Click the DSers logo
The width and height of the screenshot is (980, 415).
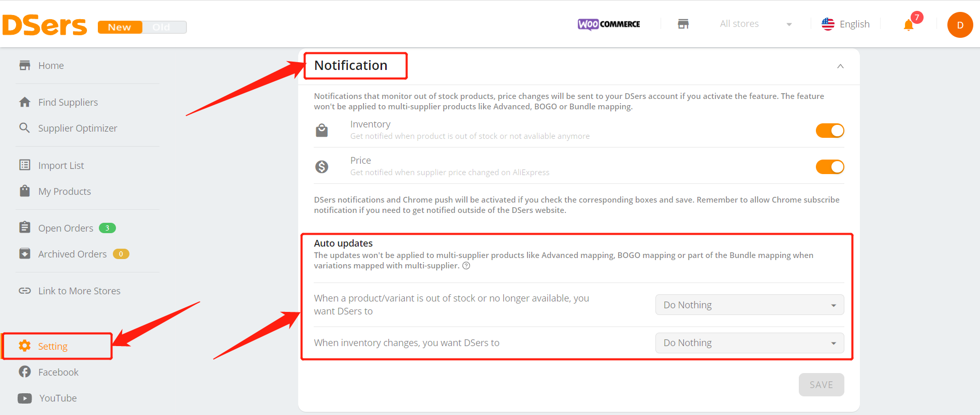point(45,25)
